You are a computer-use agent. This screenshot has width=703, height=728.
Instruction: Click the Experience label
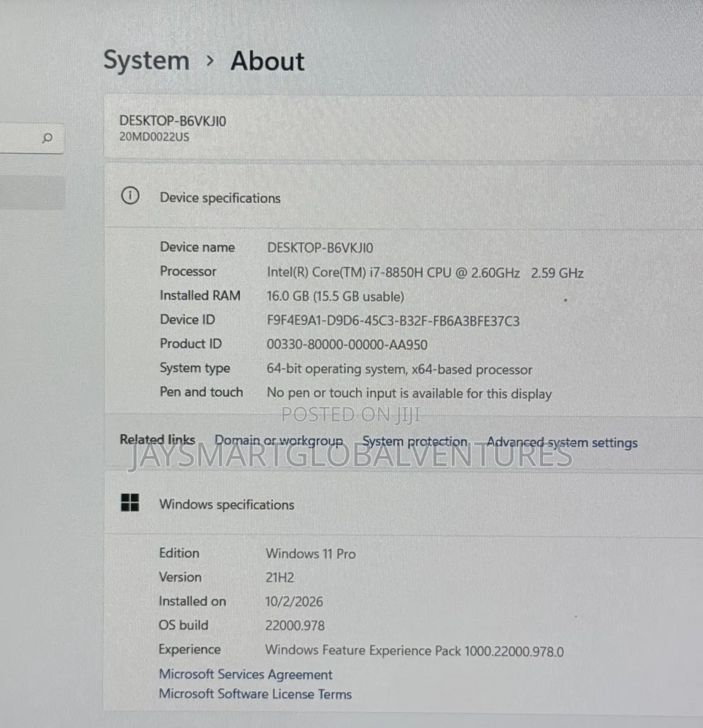coord(189,649)
